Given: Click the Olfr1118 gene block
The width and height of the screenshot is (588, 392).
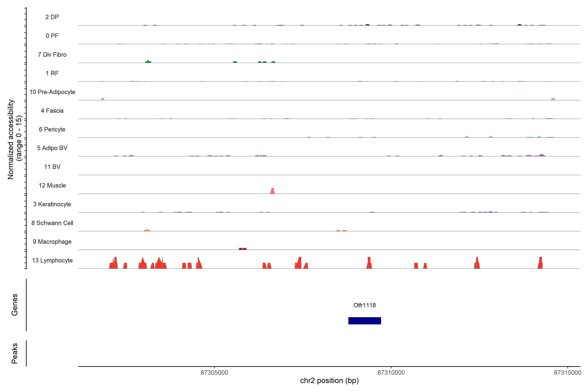Looking at the screenshot, I should [x=365, y=321].
